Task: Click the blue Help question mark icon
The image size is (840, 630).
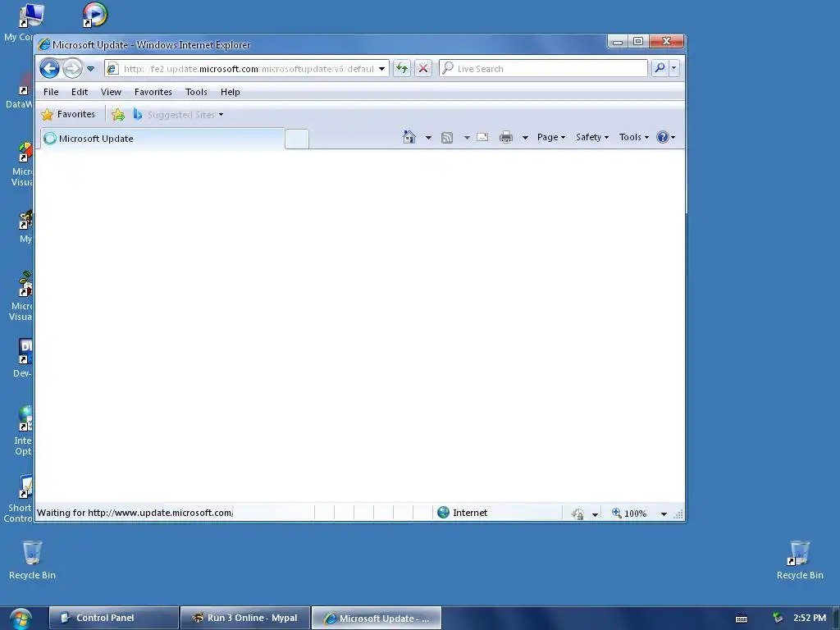Action: [x=663, y=137]
